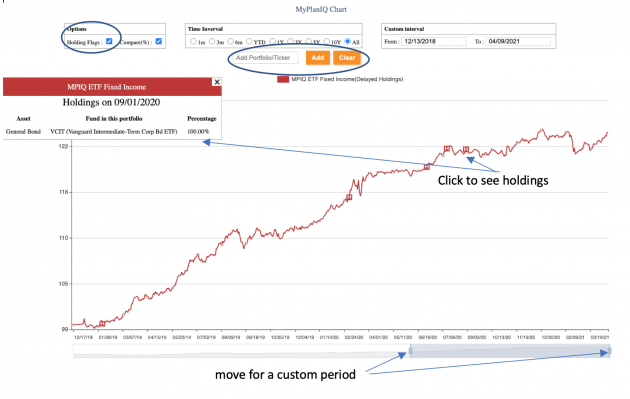Click the orange Add button
The image size is (630, 399).
317,58
